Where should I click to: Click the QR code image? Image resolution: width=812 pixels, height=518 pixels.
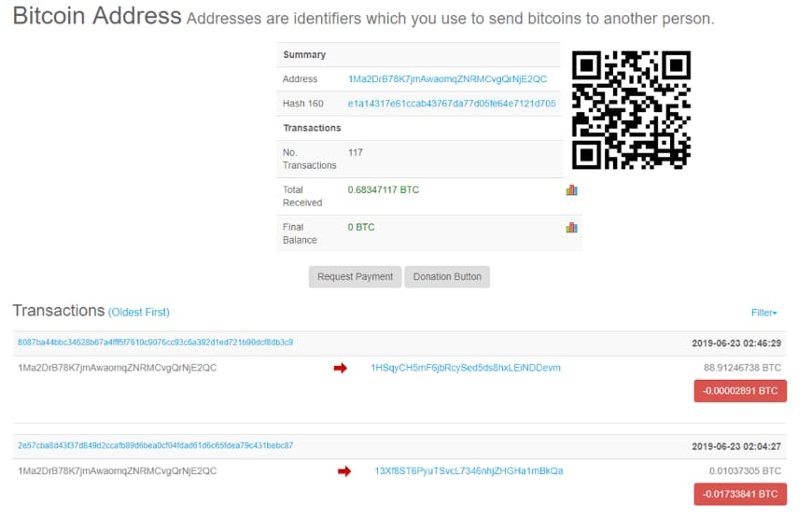(631, 110)
